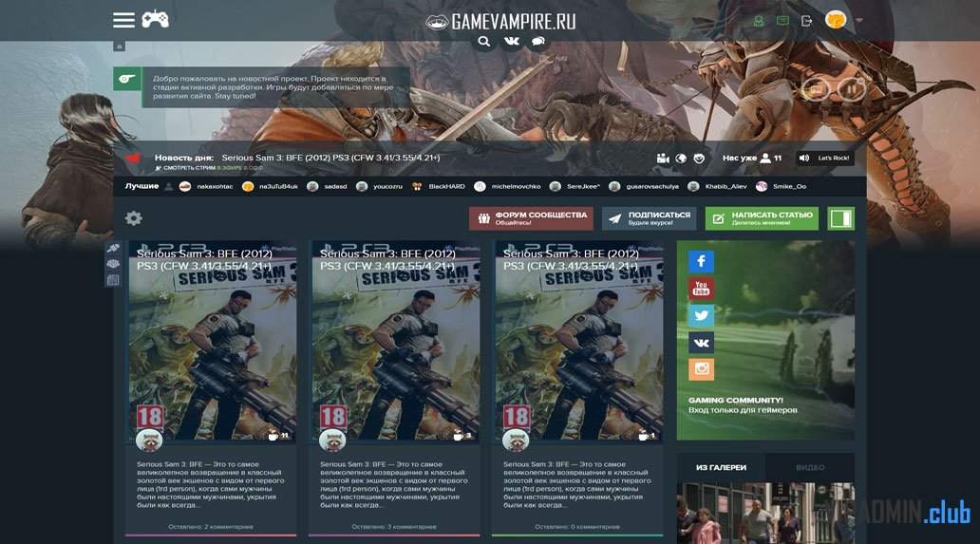Click the globe icon in news bar
The height and width of the screenshot is (544, 980).
click(681, 158)
